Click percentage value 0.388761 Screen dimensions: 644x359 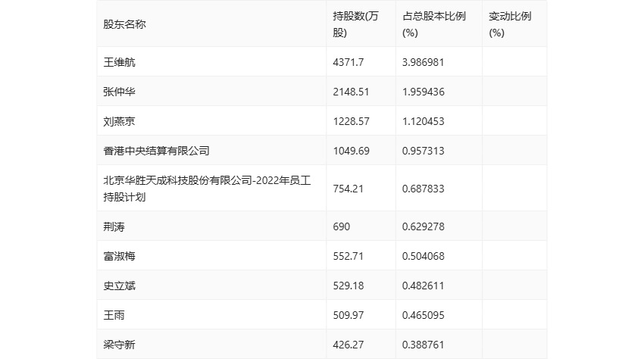pyautogui.click(x=423, y=345)
